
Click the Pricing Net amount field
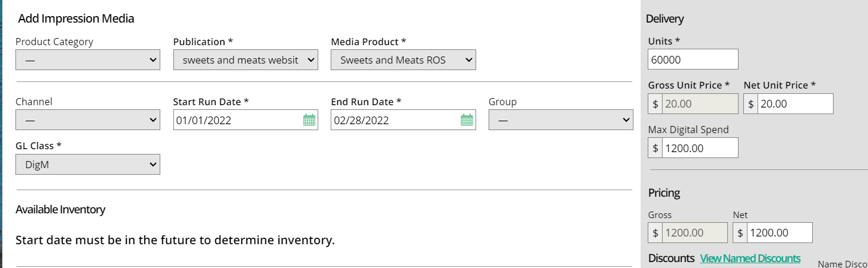(x=779, y=233)
